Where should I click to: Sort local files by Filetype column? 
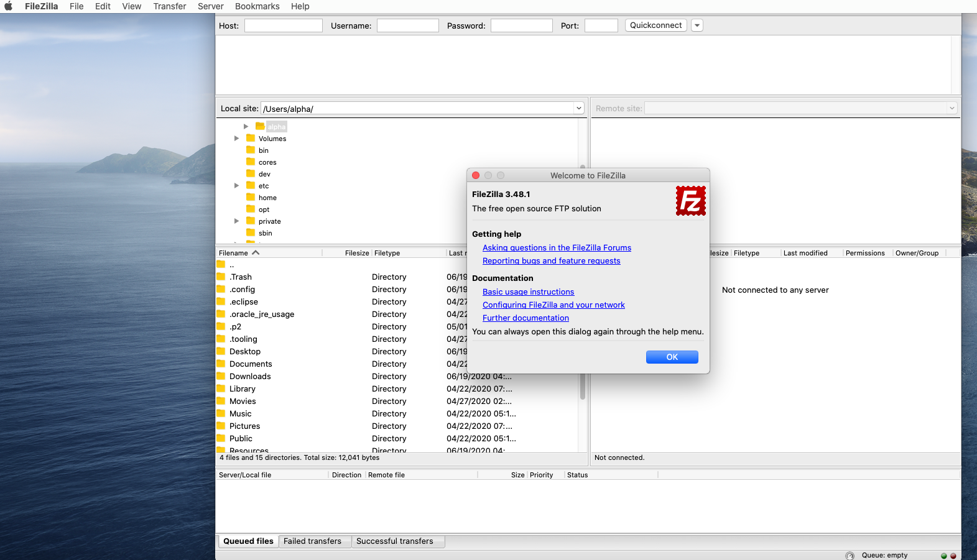(409, 253)
